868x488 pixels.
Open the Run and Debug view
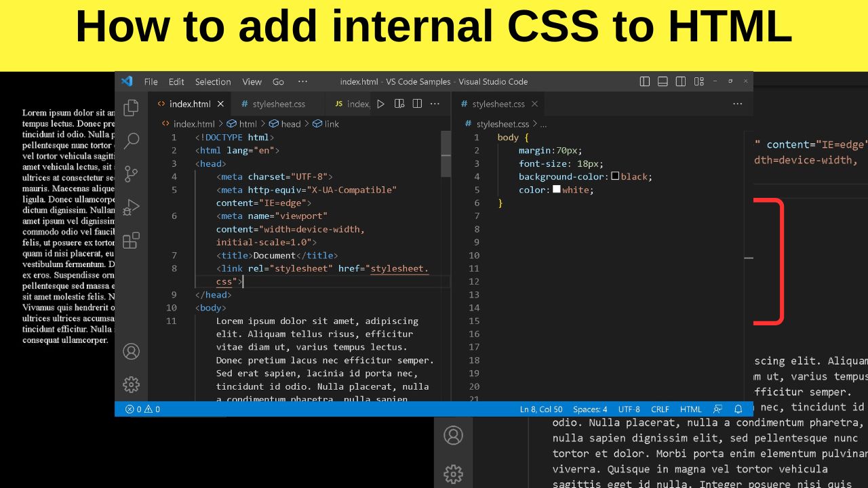click(x=131, y=207)
